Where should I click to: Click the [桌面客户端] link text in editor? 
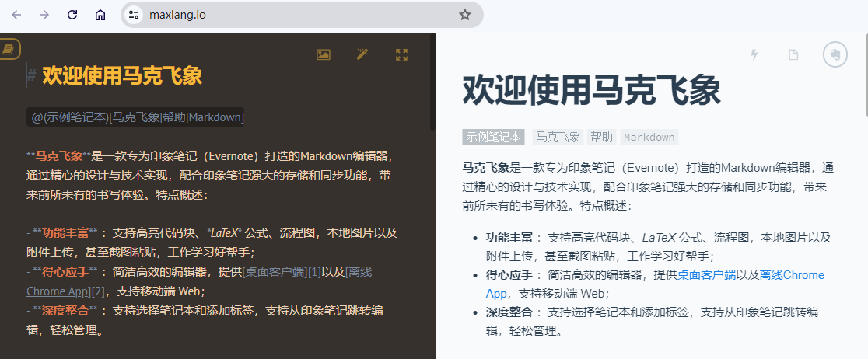click(275, 272)
